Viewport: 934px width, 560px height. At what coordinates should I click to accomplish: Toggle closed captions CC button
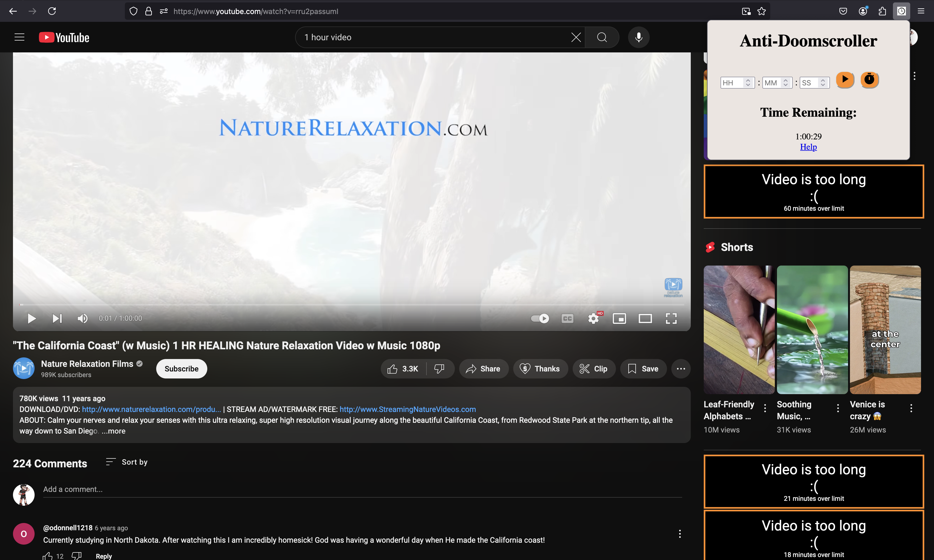pyautogui.click(x=567, y=319)
